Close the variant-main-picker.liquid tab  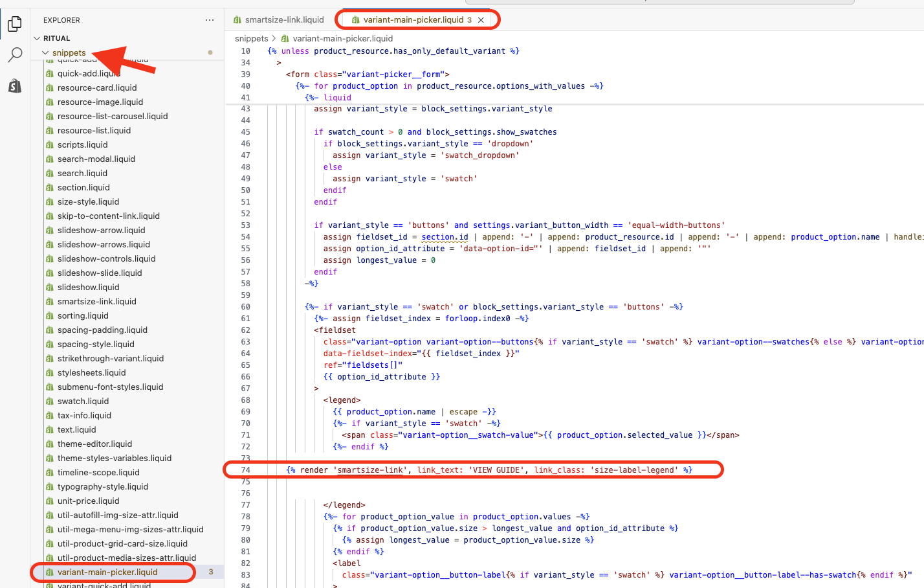point(481,20)
